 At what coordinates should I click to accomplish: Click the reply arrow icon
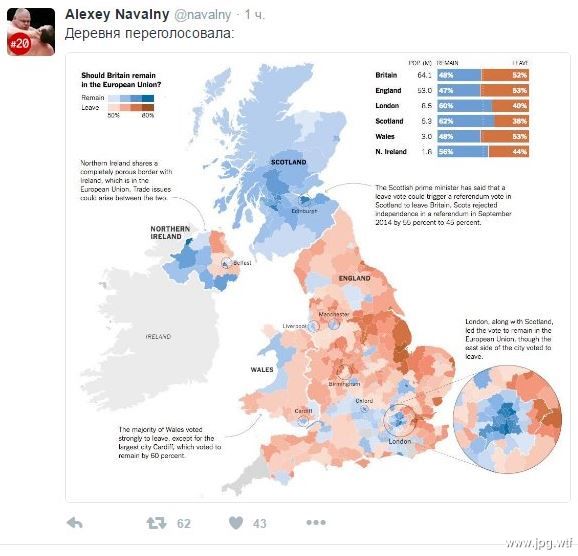[74, 522]
